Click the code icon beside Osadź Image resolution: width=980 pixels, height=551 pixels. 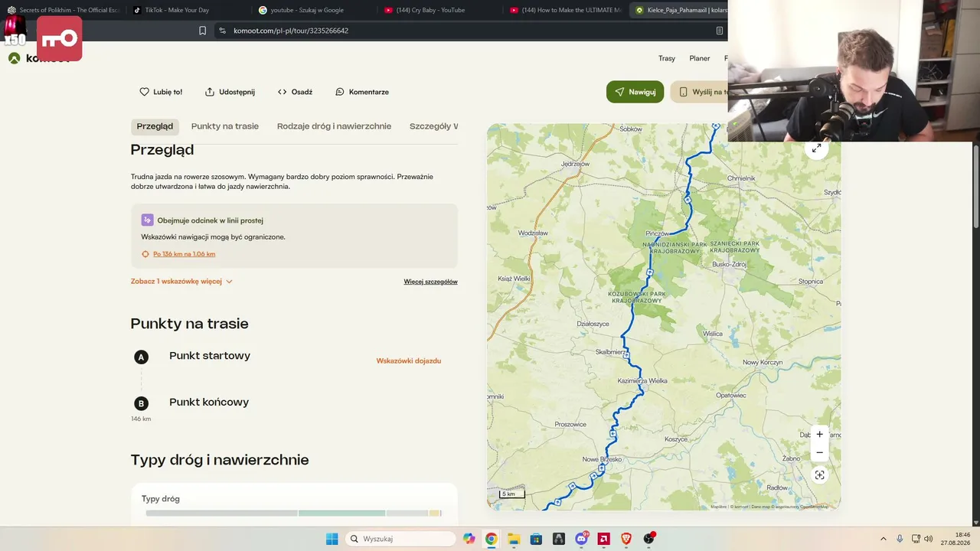coord(283,92)
